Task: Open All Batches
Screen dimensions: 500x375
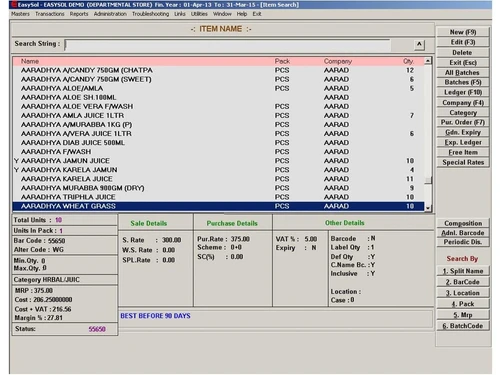Action: (463, 72)
